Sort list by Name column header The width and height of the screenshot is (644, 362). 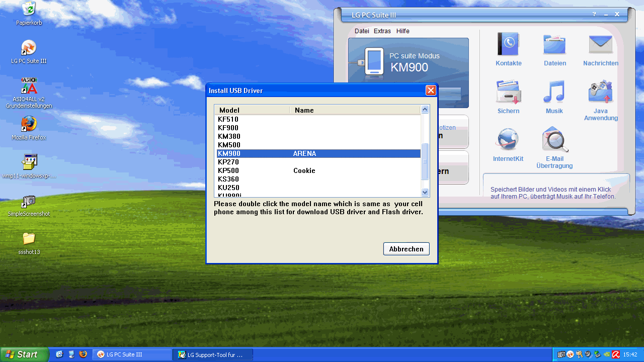355,110
